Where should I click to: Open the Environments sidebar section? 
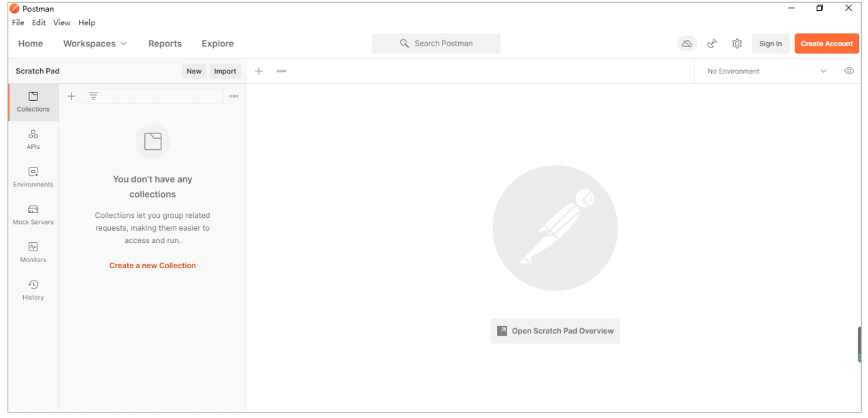(33, 177)
